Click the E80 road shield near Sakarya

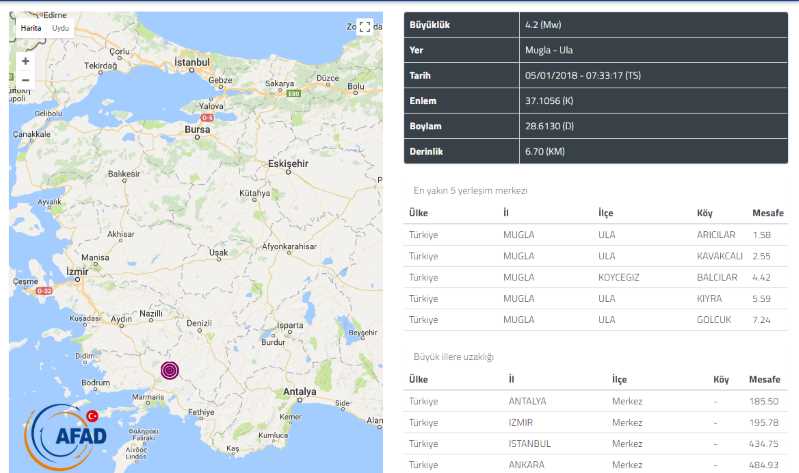pos(293,94)
